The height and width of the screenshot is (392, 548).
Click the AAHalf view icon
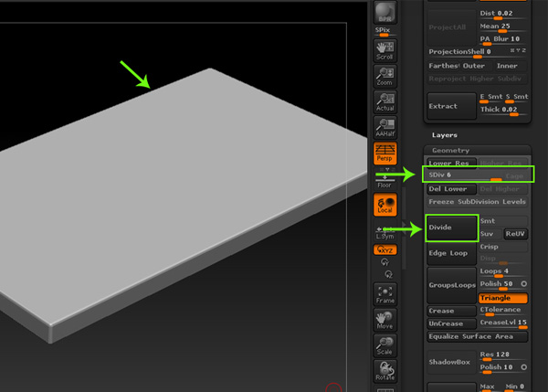[x=385, y=130]
